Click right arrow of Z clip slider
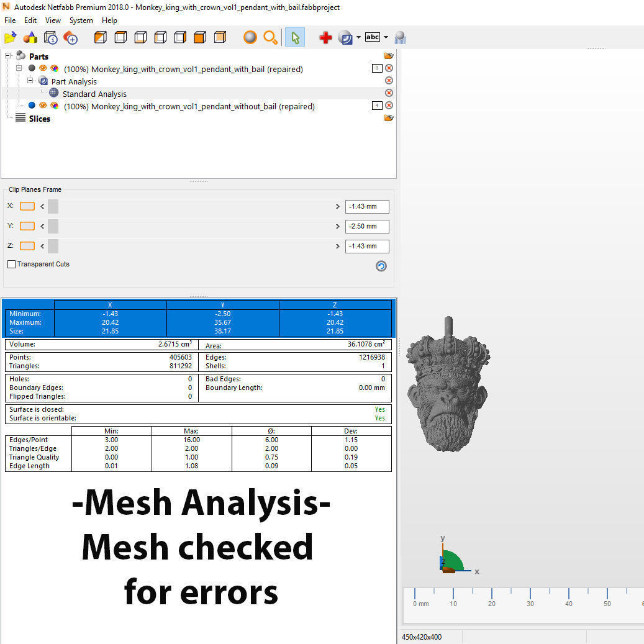Screen dimensions: 644x644 [x=338, y=246]
